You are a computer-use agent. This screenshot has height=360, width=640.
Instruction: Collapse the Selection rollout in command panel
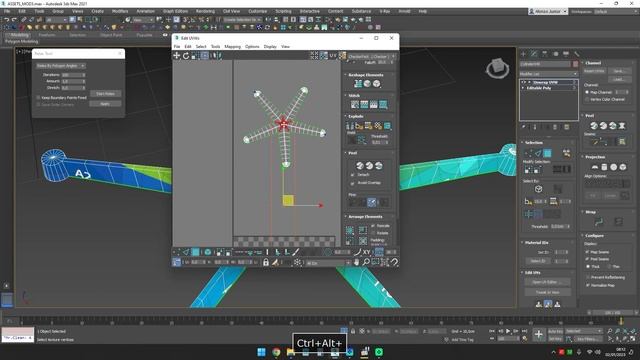click(533, 142)
